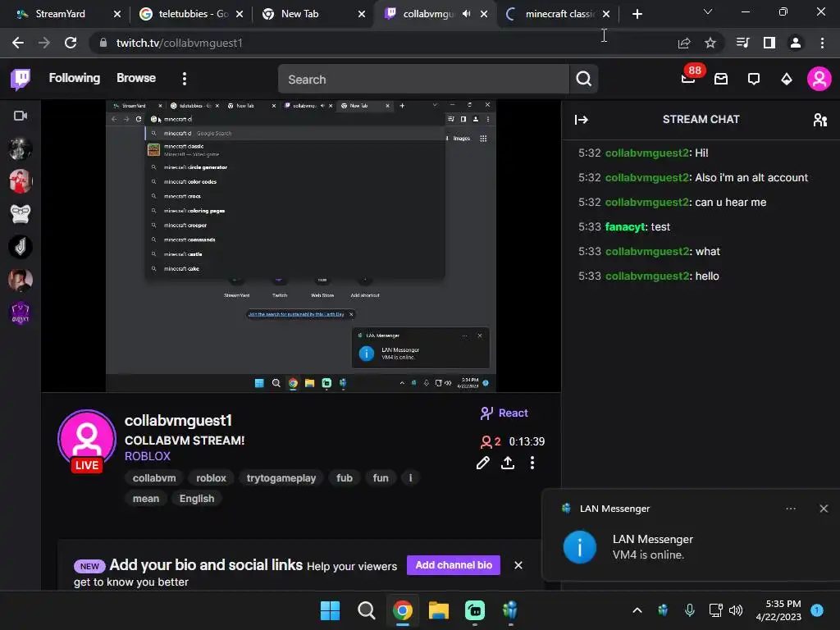Open the Twitch prime loot mail icon
Viewport: 840px width, 630px height.
(721, 80)
